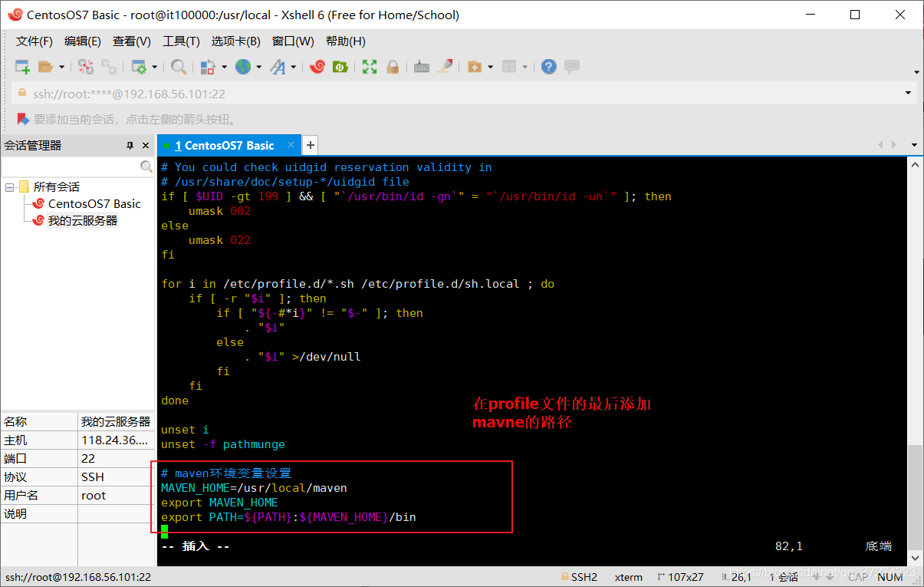This screenshot has width=924, height=587.
Task: Open the 工具(T) menu
Action: coord(181,41)
